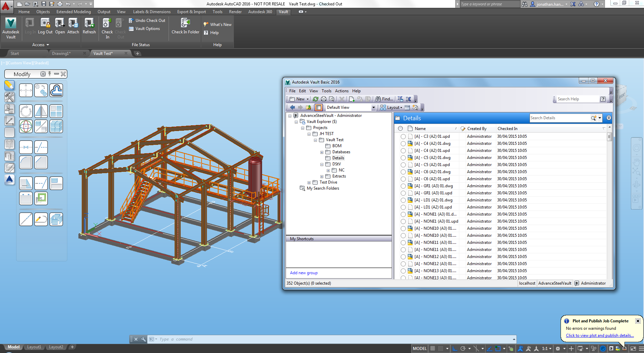Toggle the select-all circle in Name header

point(400,128)
